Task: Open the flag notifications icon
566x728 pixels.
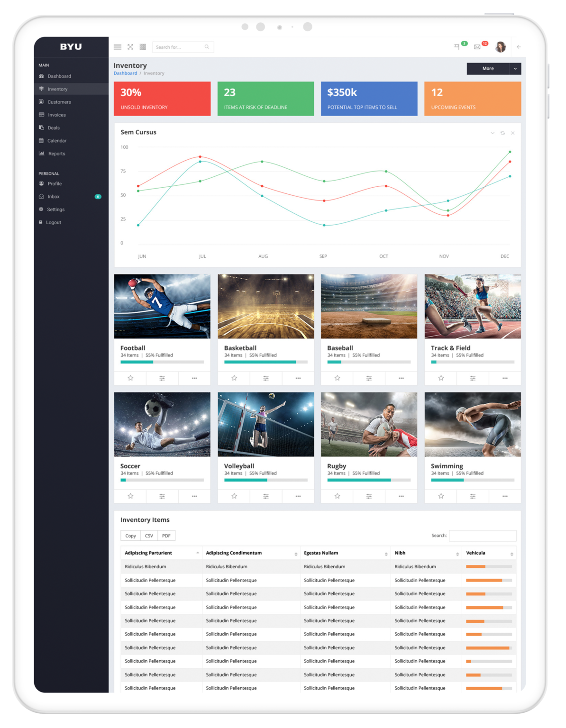Action: [x=457, y=46]
